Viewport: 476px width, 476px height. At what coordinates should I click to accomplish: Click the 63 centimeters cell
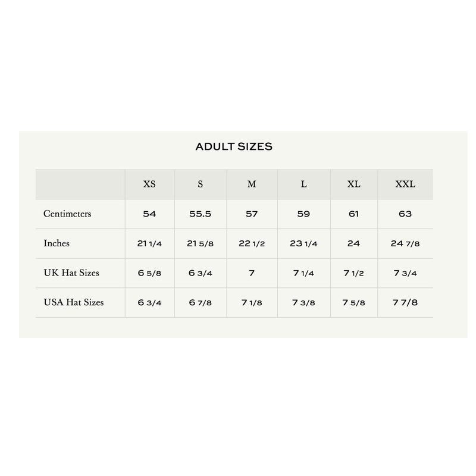(405, 214)
